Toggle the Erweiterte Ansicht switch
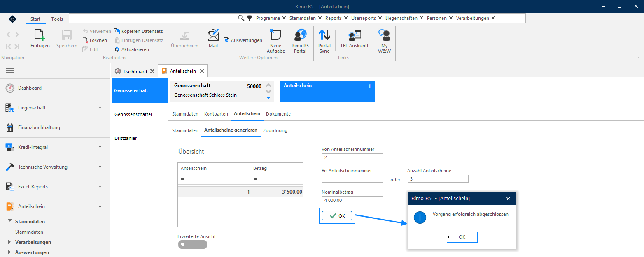 pos(192,244)
